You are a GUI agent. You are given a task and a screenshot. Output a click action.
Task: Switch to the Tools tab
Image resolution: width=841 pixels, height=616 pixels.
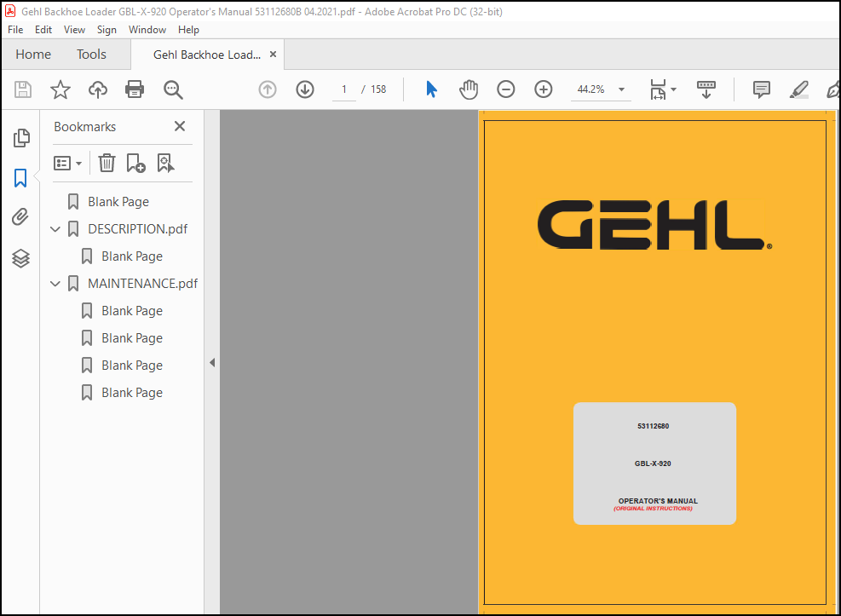tap(91, 55)
